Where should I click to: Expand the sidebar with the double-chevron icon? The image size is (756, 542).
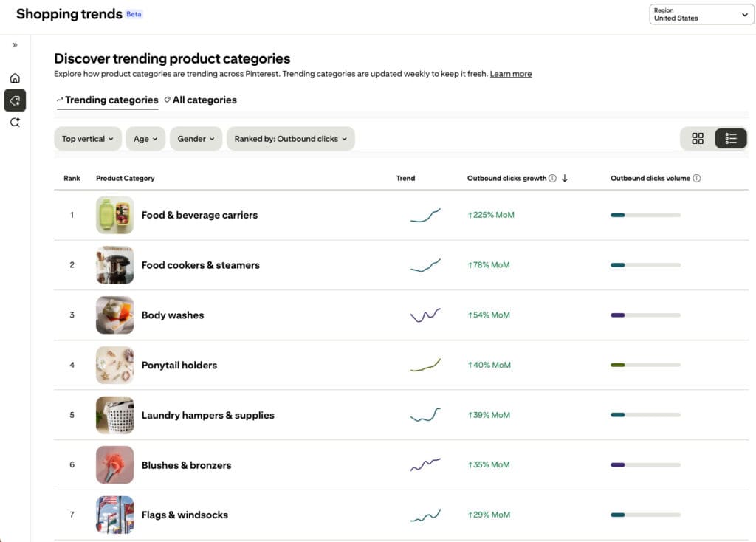15,45
